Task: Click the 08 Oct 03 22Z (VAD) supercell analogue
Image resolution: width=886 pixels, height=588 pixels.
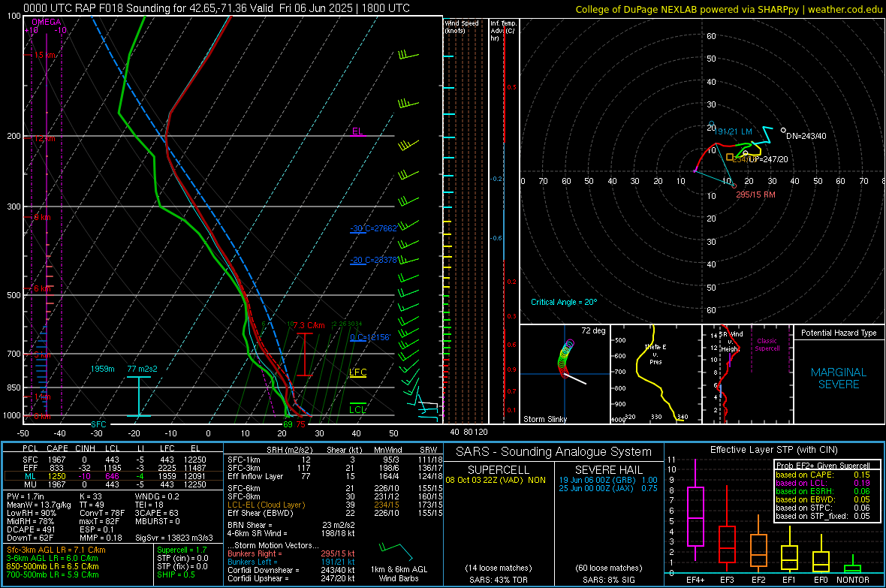Action: 496,480
